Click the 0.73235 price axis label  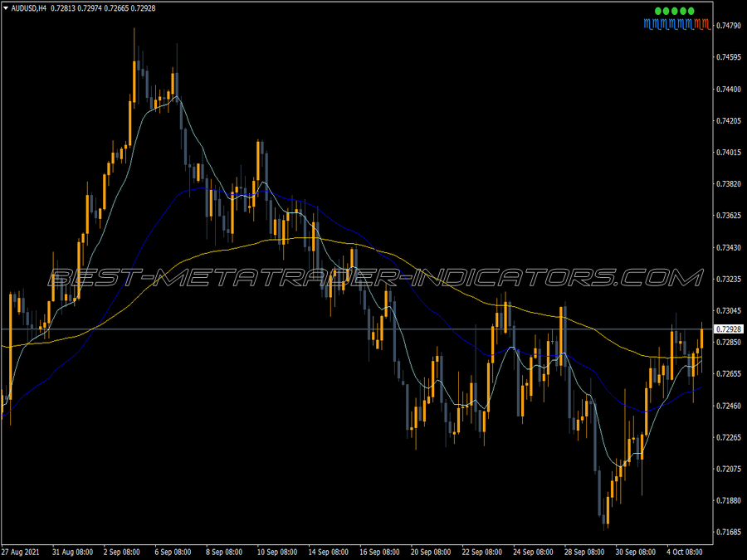click(x=729, y=279)
